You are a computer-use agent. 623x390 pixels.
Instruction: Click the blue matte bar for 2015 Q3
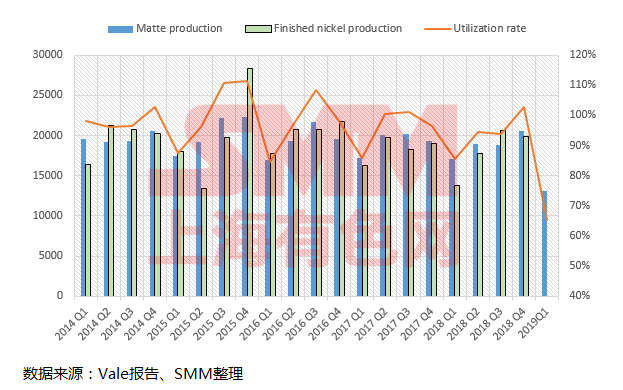click(222, 207)
